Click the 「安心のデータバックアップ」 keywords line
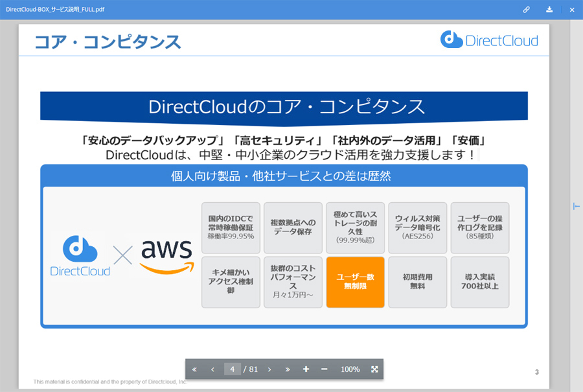The height and width of the screenshot is (392, 583). [x=284, y=141]
